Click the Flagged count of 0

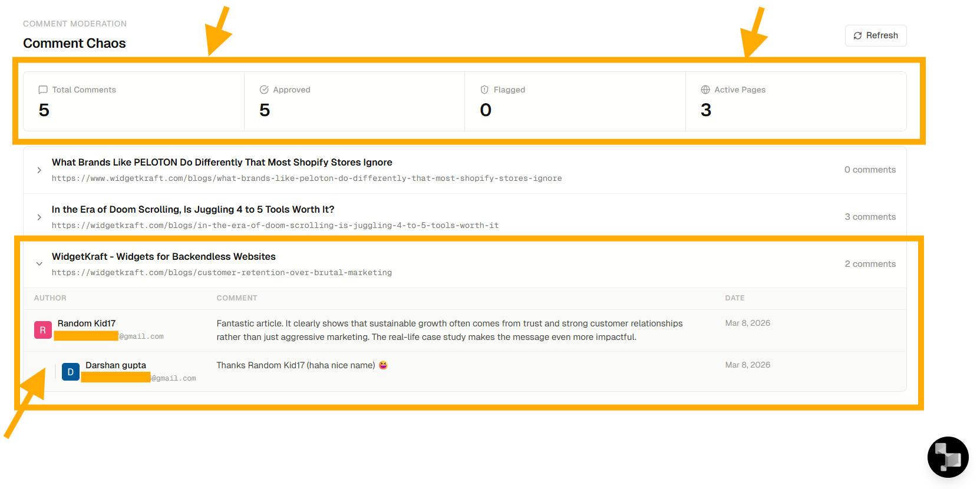tap(486, 110)
